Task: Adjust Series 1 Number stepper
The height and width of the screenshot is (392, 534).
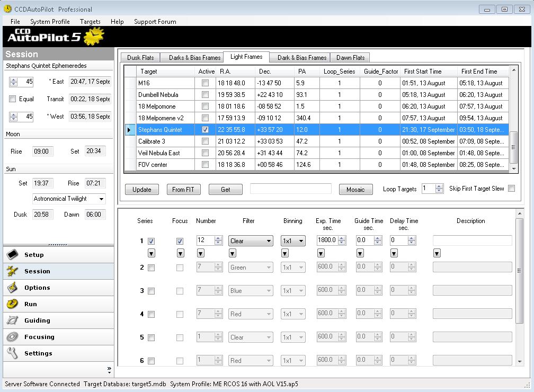Action: pos(218,240)
